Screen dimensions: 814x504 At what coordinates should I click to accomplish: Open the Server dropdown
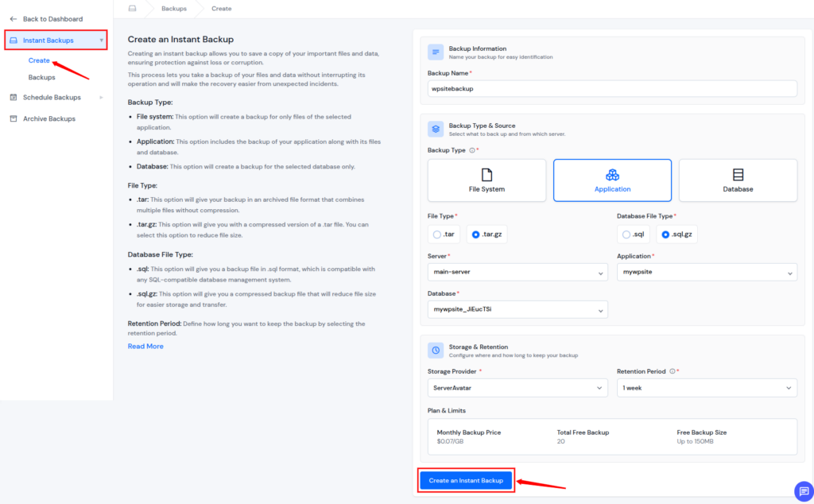(517, 272)
